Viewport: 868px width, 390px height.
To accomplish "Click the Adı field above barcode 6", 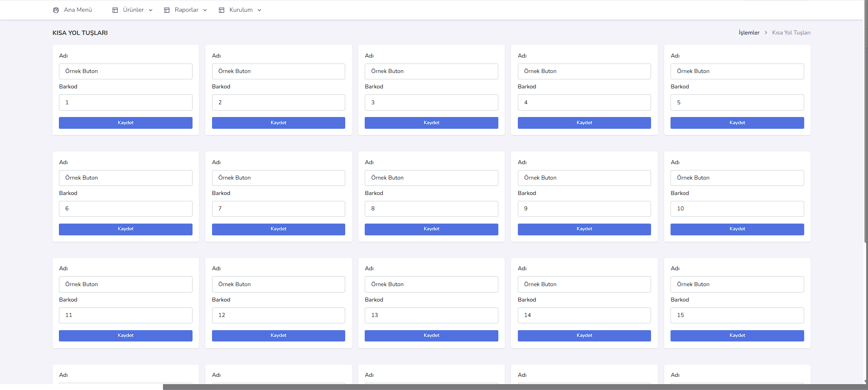I will pos(125,178).
